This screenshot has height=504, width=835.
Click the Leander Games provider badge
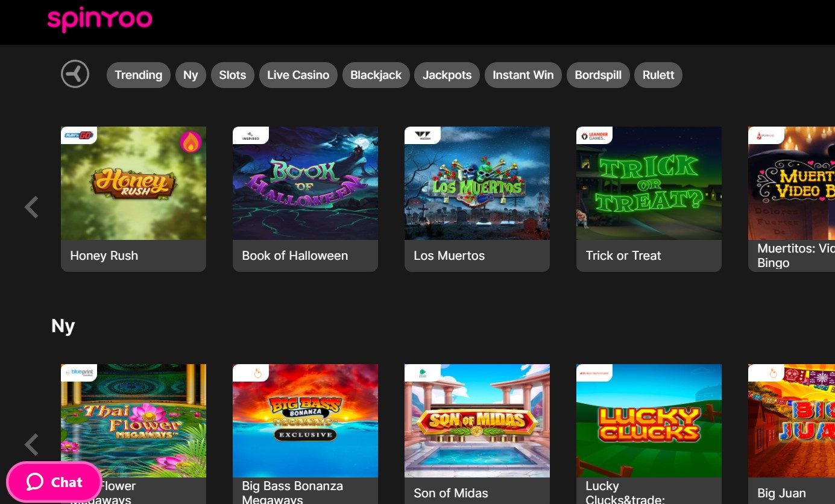(594, 136)
